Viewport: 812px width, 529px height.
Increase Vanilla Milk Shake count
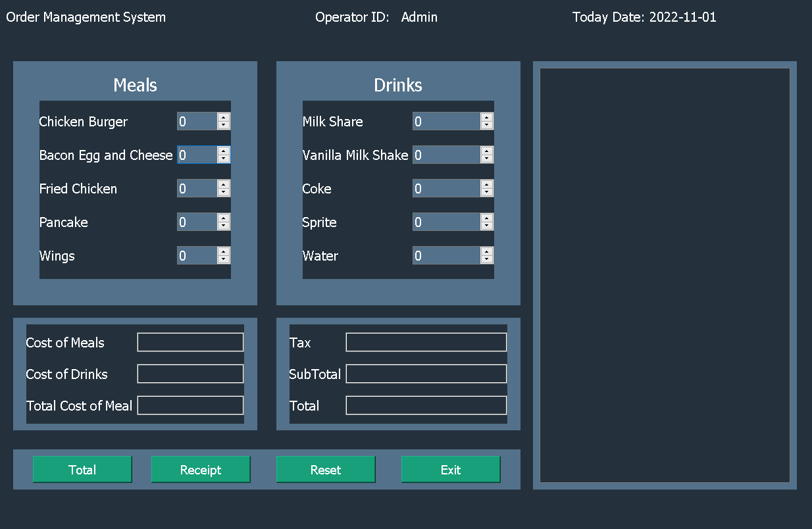coord(486,151)
